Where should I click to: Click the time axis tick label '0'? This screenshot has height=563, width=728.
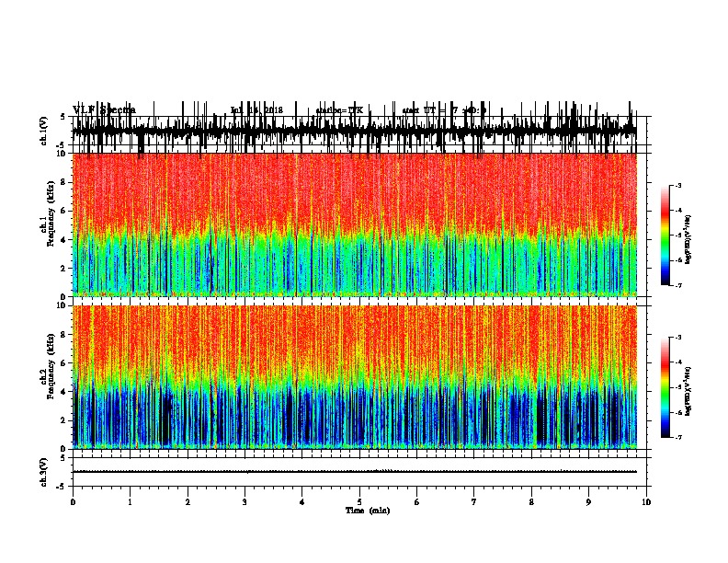click(73, 502)
